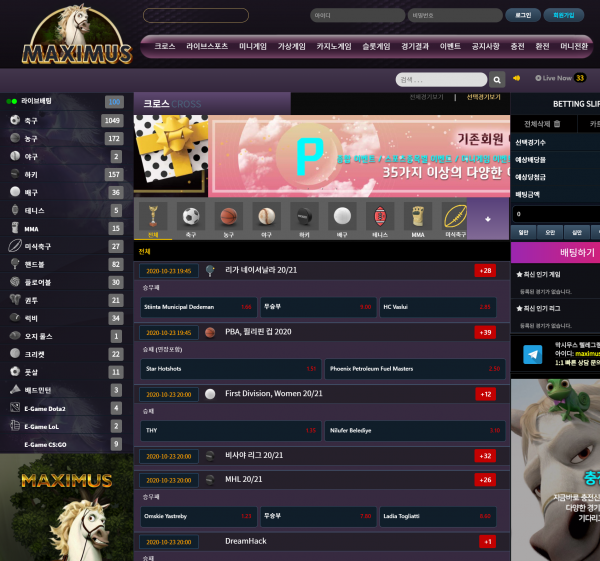Click the blue sign-up button beside login

(x=564, y=15)
